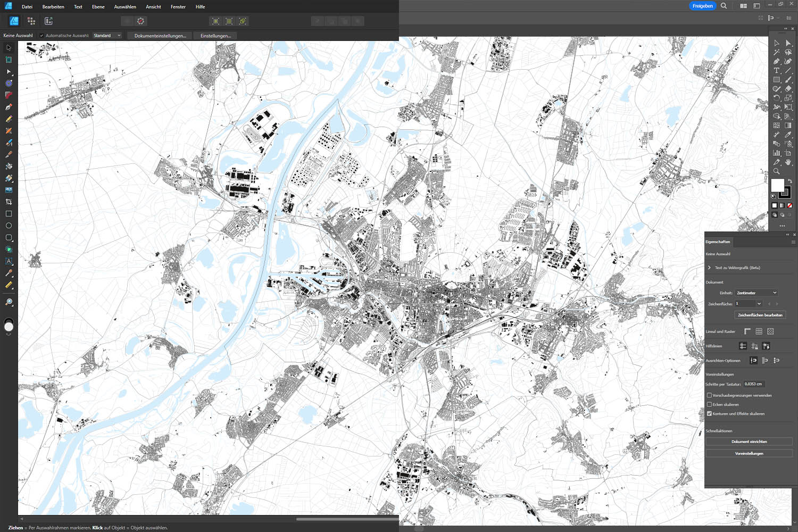Select Illustrator's Type tool

777,70
